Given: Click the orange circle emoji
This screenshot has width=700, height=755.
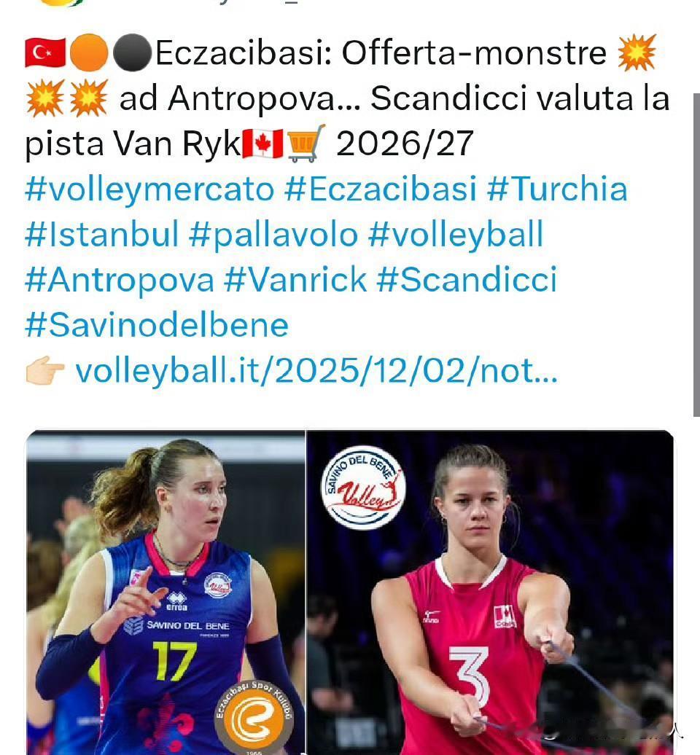Looking at the screenshot, I should [x=89, y=52].
